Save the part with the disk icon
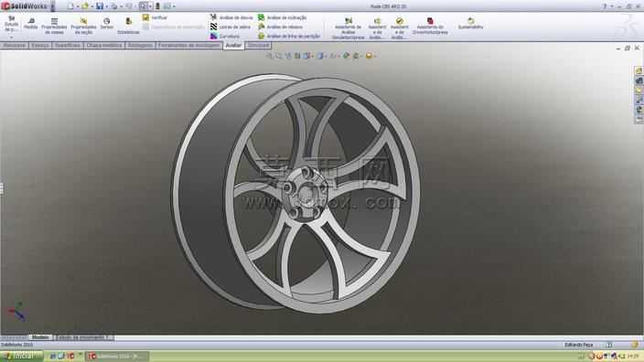This screenshot has height=362, width=644. pos(100,6)
